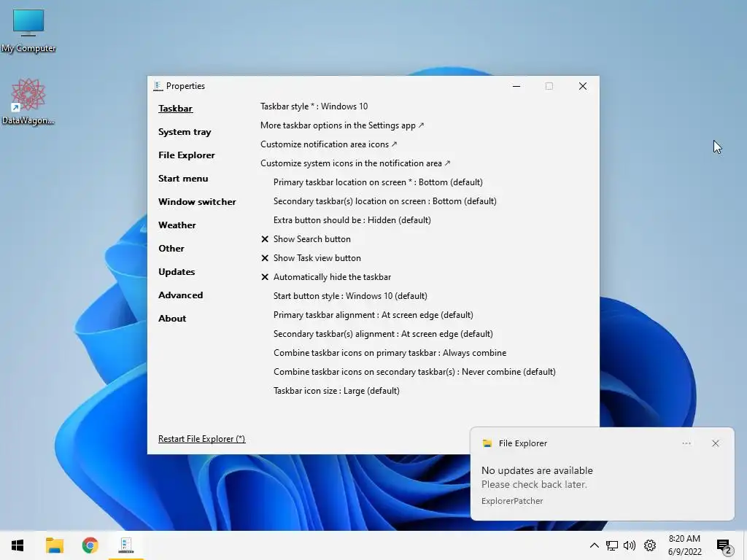This screenshot has width=747, height=560.
Task: Open the notification center icon
Action: click(x=724, y=546)
